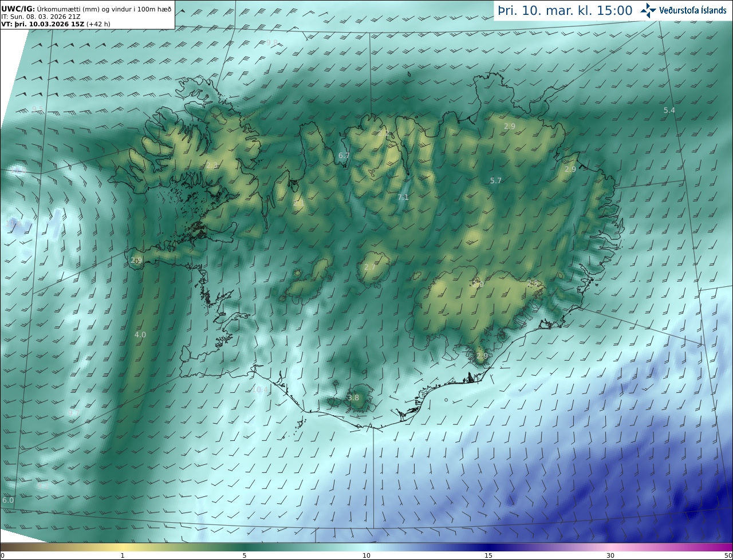Click the dark navy band of the color scale

point(488,547)
